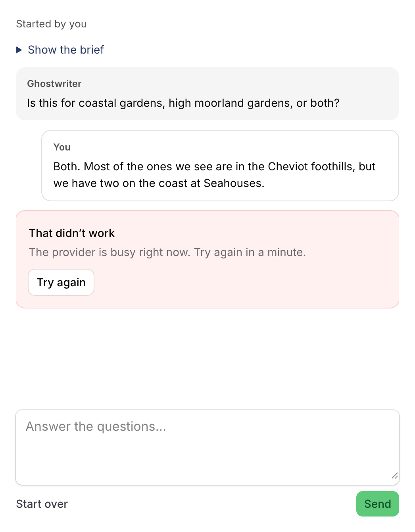Viewport: 415px width, 532px height.
Task: Click your reply starting with Both
Action: pyautogui.click(x=215, y=175)
